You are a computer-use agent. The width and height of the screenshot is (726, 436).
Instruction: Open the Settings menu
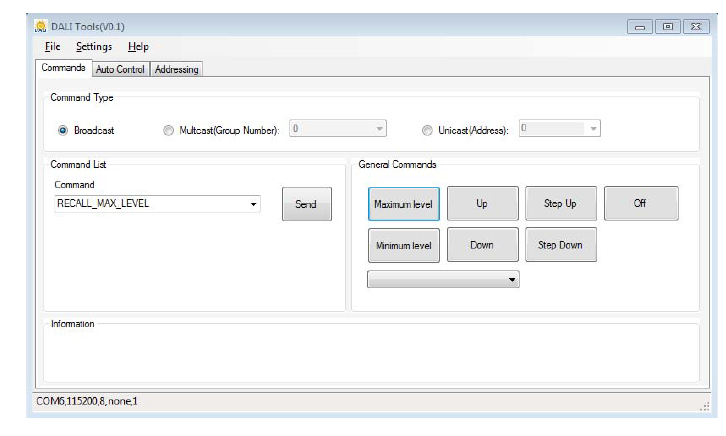click(94, 47)
